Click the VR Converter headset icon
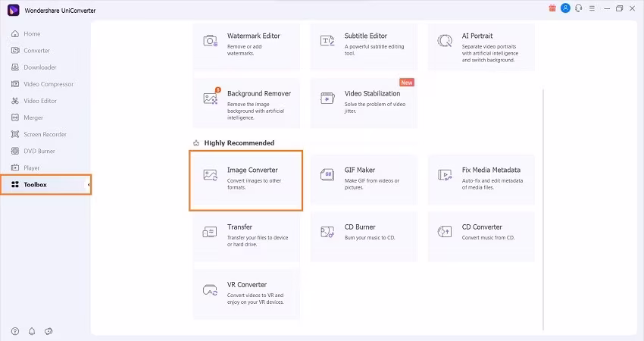644x341 pixels. click(211, 289)
